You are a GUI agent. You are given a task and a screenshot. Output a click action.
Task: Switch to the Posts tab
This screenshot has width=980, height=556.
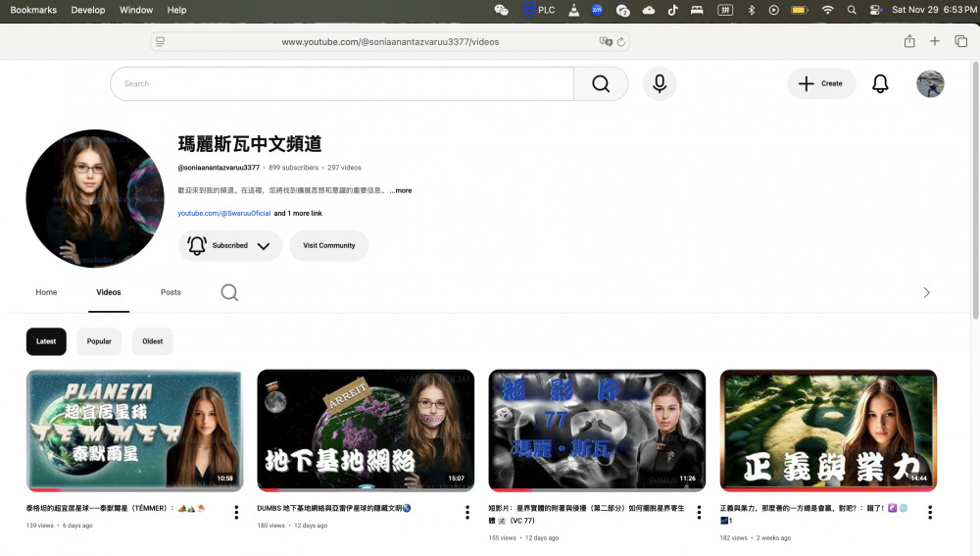[171, 292]
